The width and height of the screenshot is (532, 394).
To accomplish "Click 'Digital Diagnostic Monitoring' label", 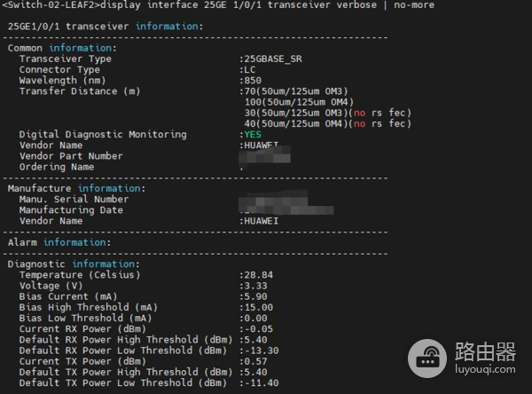I will coord(103,135).
